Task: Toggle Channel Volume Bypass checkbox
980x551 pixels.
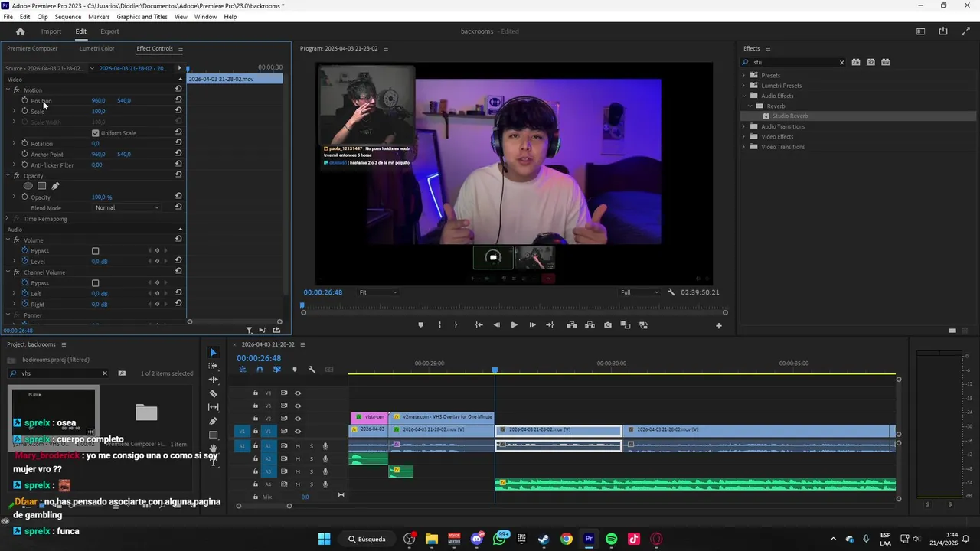Action: coord(96,283)
